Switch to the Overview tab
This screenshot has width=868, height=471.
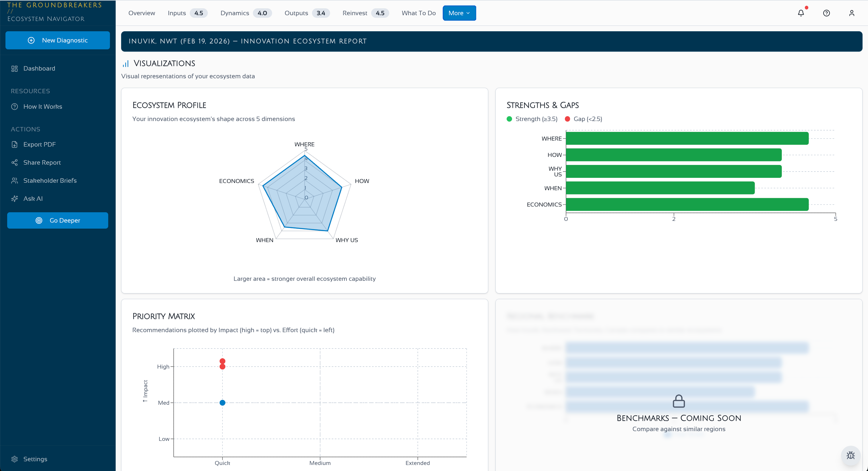coord(142,13)
